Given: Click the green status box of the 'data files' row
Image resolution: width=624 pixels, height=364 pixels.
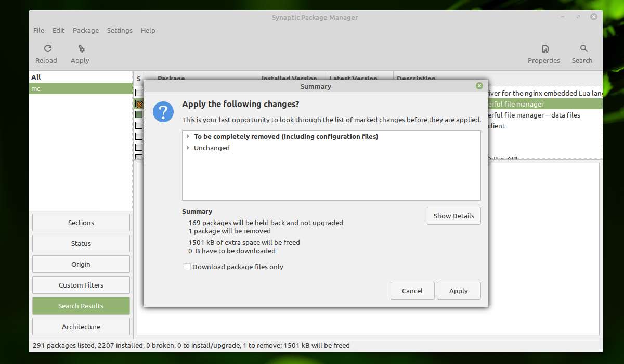Looking at the screenshot, I should [x=139, y=114].
